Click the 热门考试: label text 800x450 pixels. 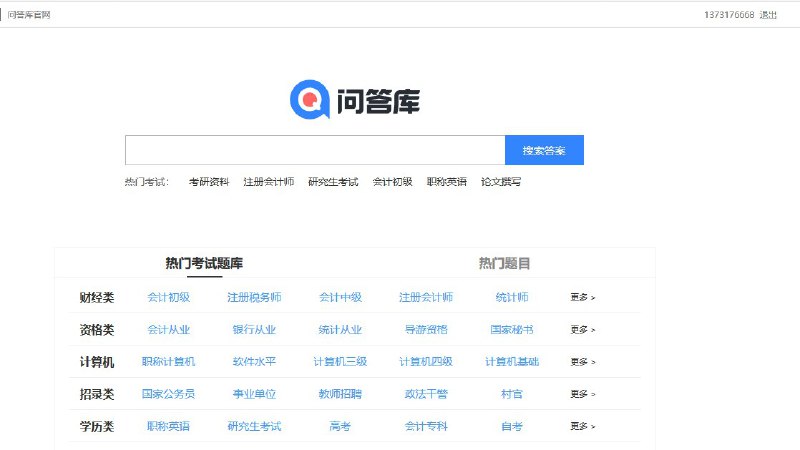(146, 182)
